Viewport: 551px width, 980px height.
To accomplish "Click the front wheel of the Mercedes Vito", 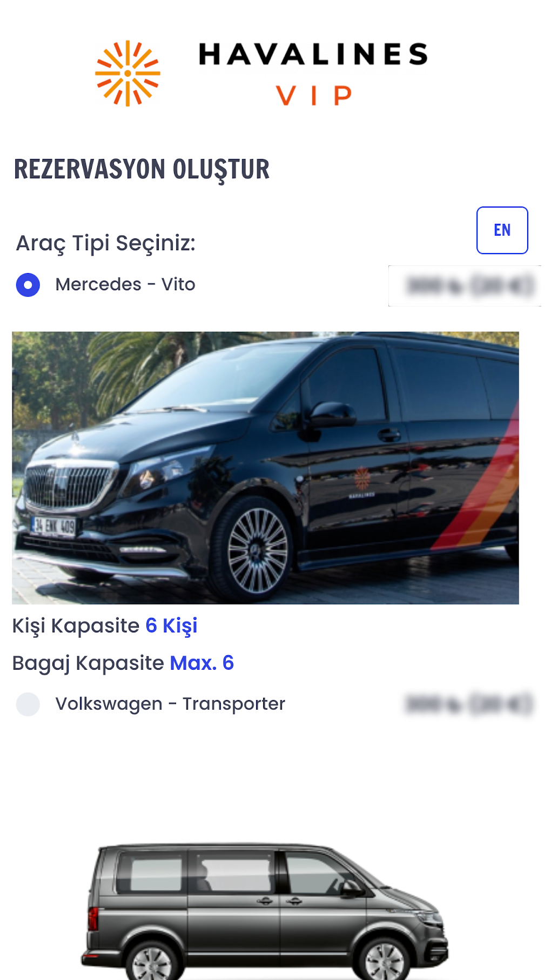I will click(257, 550).
